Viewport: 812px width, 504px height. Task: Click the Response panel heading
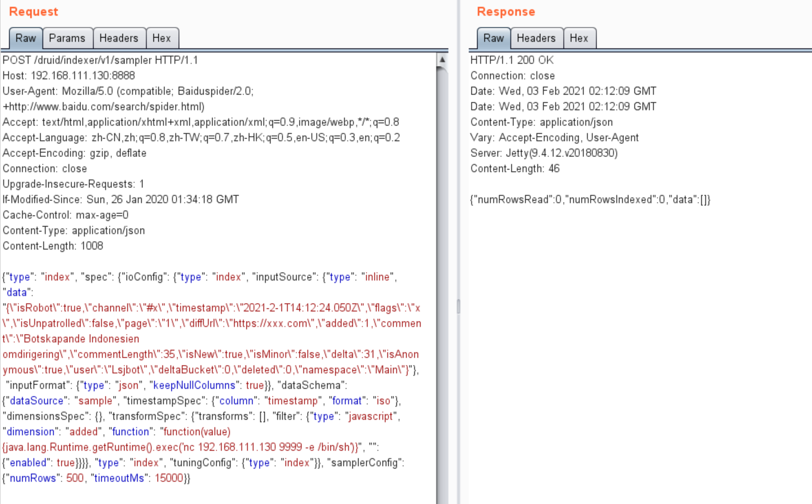coord(506,12)
